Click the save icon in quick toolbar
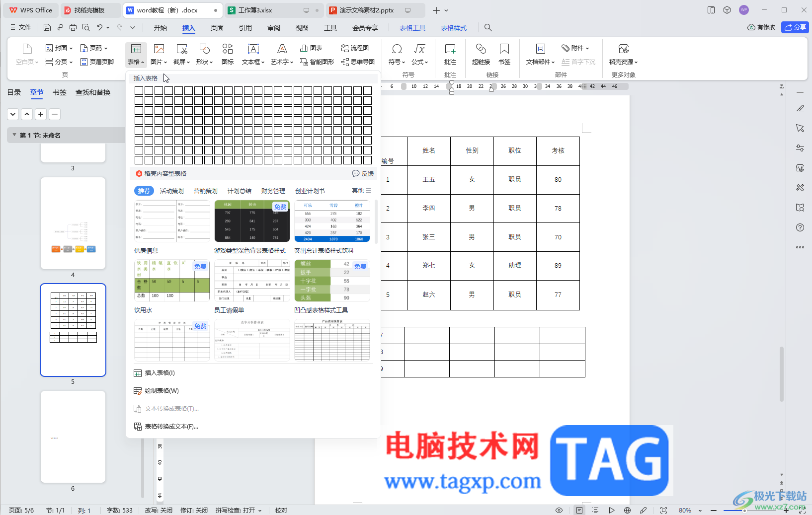Screen dimensions: 812x515 tap(47, 27)
